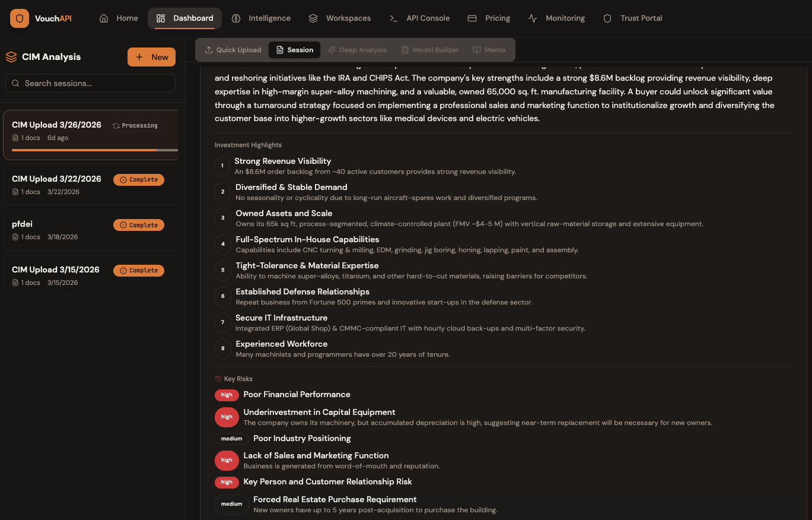Select the Deep Analysis tab

[357, 50]
